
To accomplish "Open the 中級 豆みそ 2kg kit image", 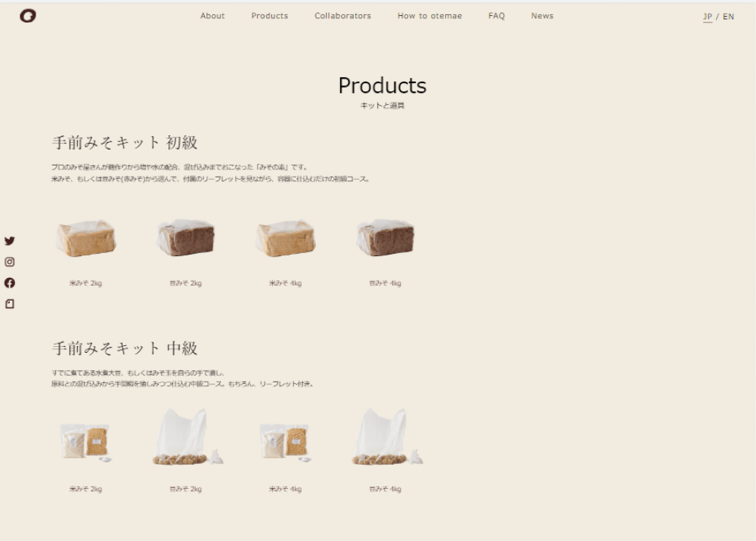I will click(x=186, y=438).
